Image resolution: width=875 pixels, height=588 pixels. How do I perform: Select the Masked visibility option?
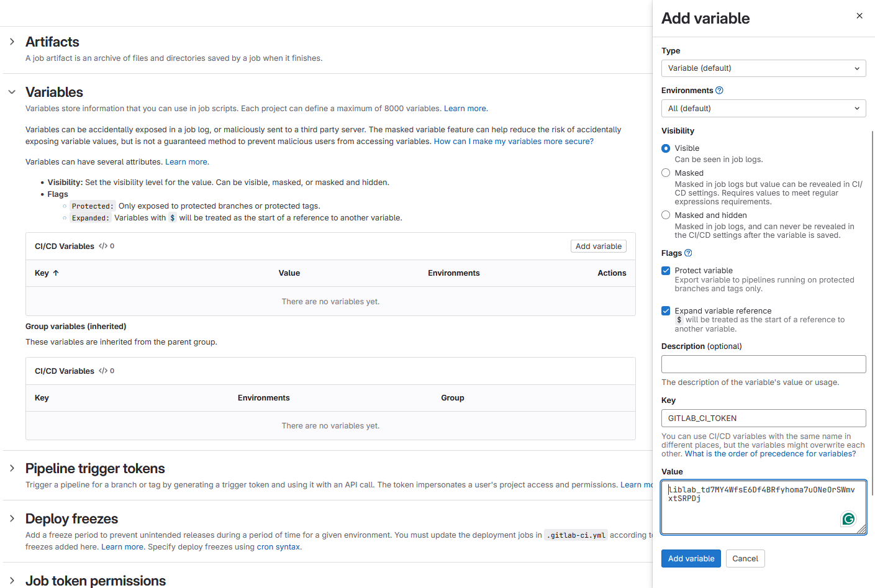click(666, 173)
